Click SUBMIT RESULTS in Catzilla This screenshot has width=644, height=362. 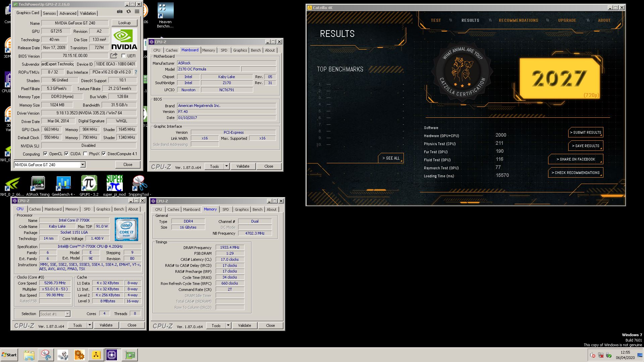click(586, 132)
